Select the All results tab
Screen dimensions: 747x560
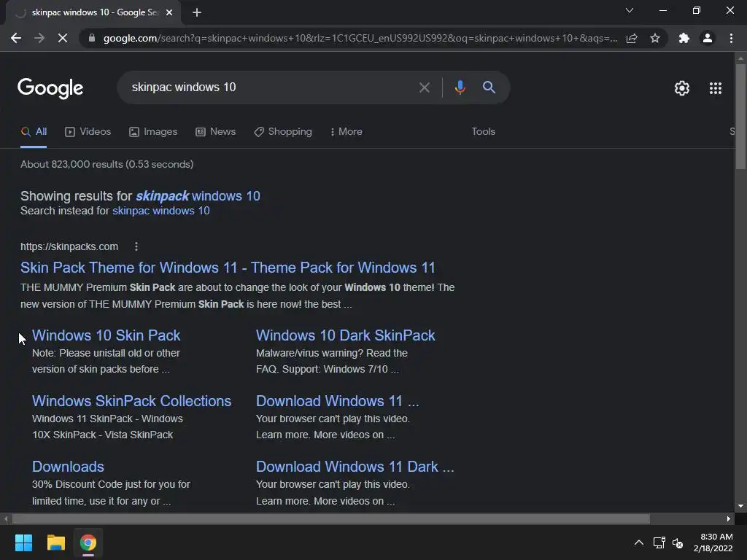pyautogui.click(x=34, y=131)
